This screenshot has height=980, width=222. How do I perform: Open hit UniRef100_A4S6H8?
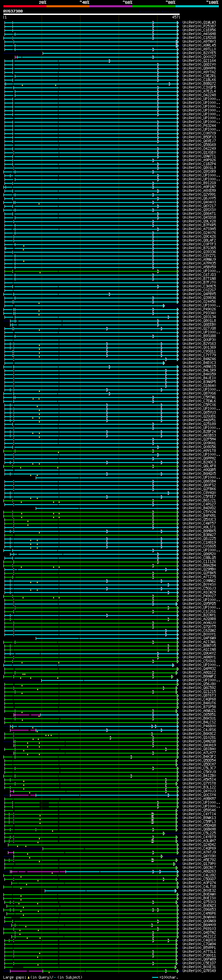(x=199, y=34)
